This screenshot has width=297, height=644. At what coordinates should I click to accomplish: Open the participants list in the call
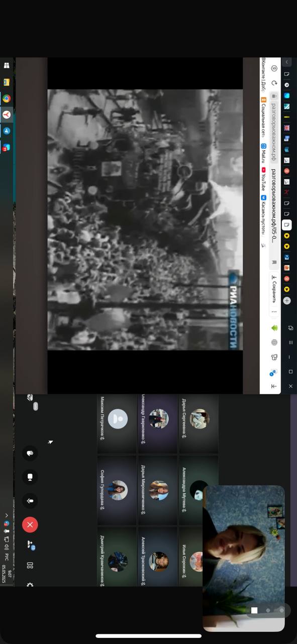(x=30, y=545)
